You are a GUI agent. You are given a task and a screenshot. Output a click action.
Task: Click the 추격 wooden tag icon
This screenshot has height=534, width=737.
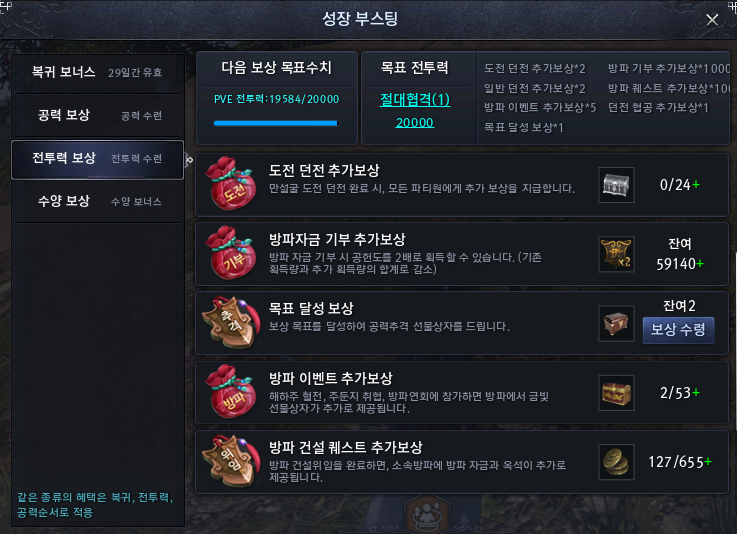coord(231,322)
